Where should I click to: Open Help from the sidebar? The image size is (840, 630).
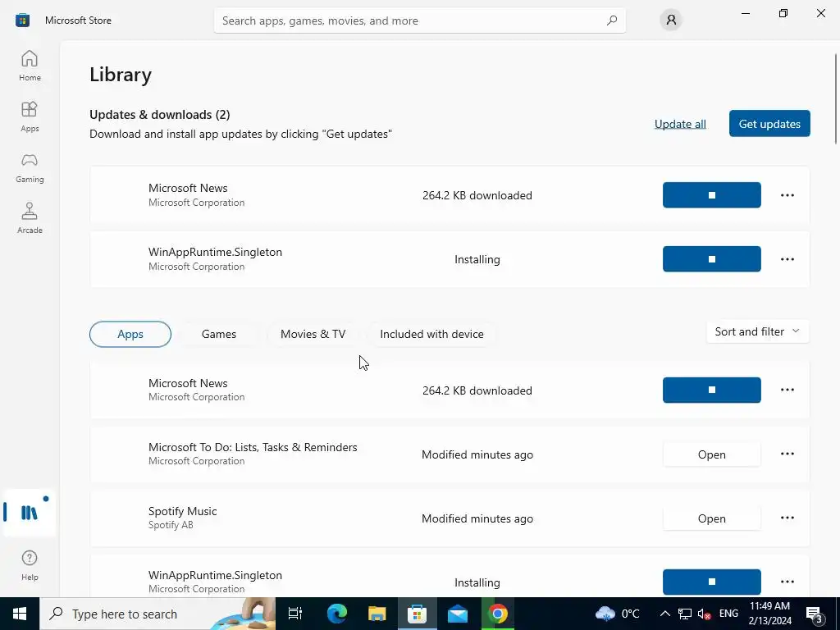tap(30, 565)
